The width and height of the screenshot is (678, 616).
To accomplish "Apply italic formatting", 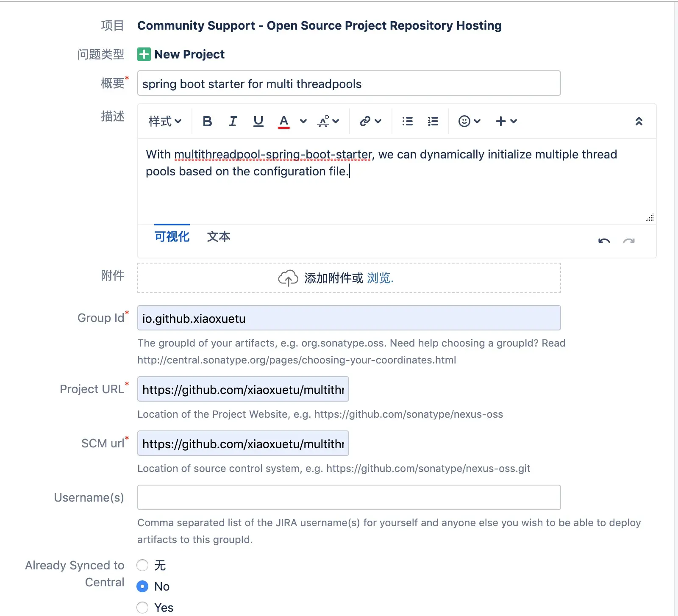I will 233,121.
